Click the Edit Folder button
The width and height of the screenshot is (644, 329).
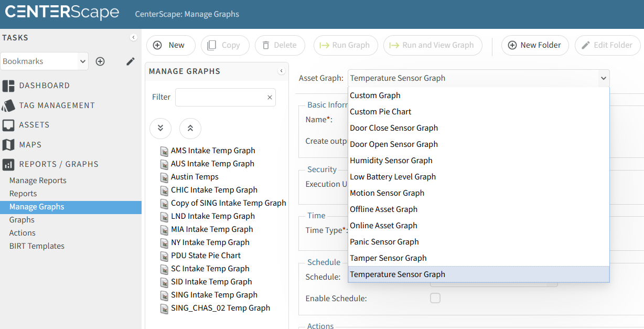click(608, 45)
